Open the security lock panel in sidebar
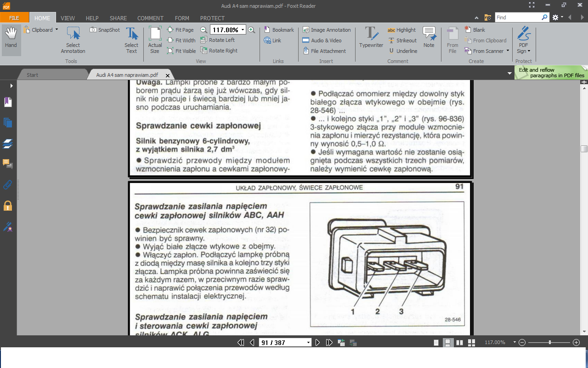The height and width of the screenshot is (368, 588). 7,206
